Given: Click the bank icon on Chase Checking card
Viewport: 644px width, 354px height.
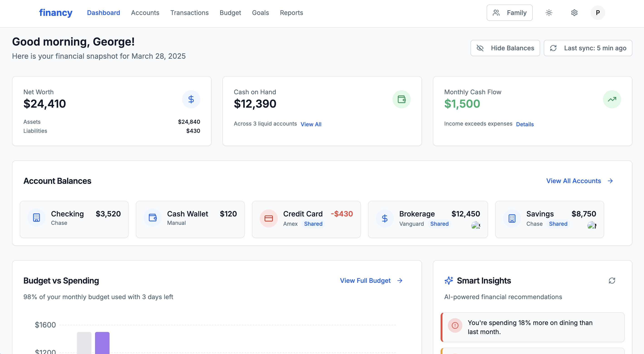Looking at the screenshot, I should tap(37, 217).
